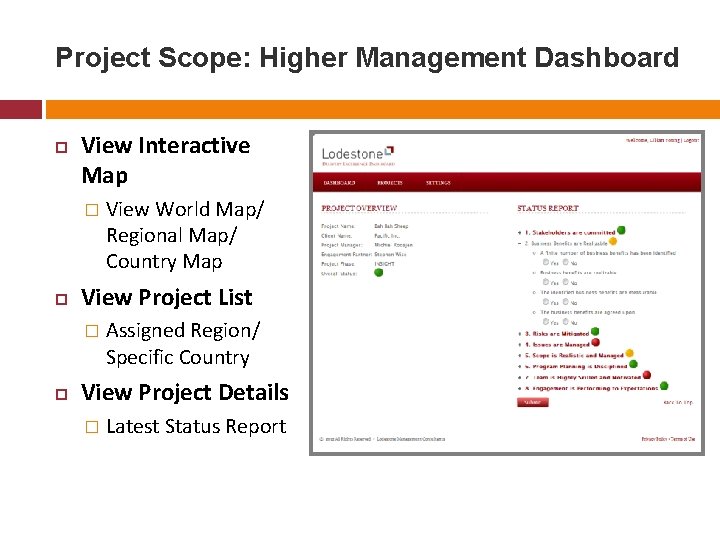The height and width of the screenshot is (540, 720).
Task: Click slide bullet View Project List
Action: click(x=167, y=298)
